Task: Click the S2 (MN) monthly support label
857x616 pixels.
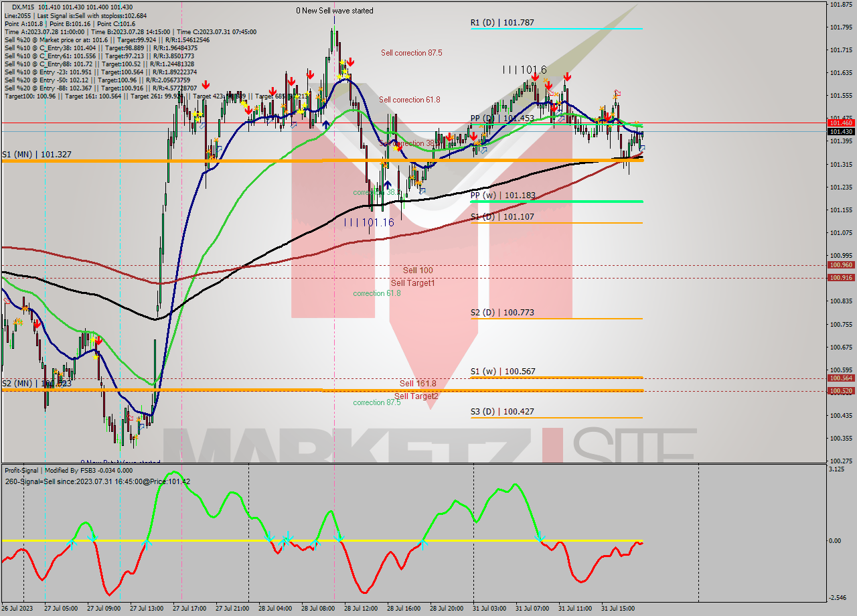Action: 36,383
